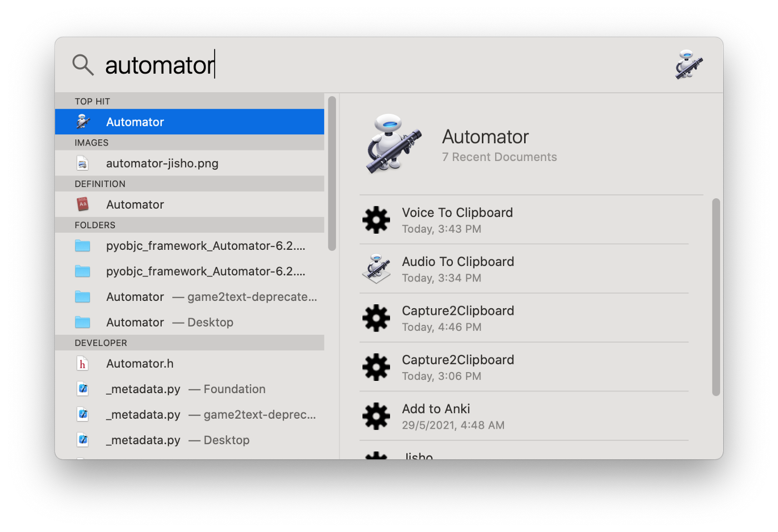Open Capture2Clipboard from 3:06 PM

point(524,367)
